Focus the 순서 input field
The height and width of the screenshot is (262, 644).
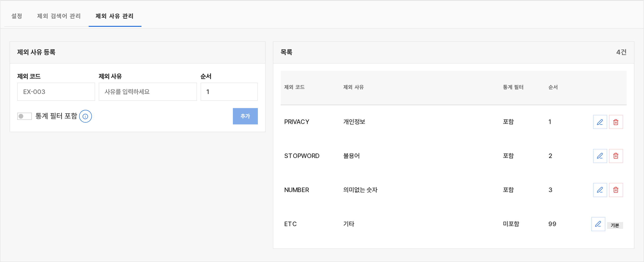[229, 91]
